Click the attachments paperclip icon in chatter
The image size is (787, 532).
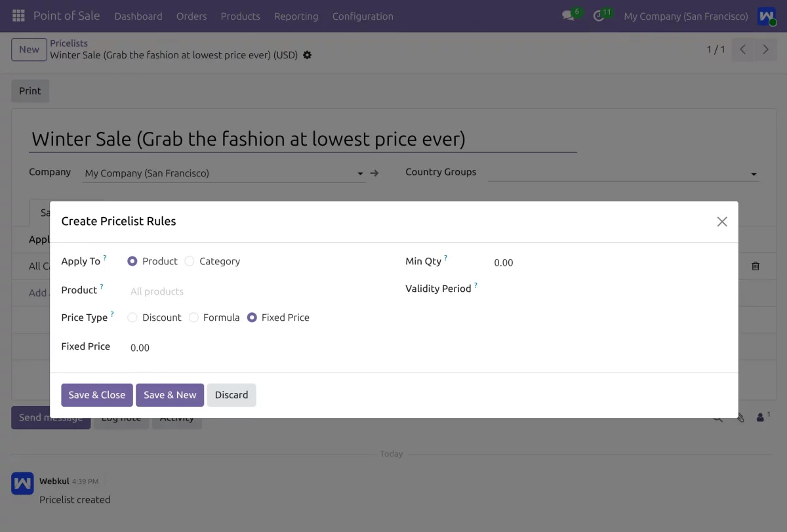pos(740,417)
